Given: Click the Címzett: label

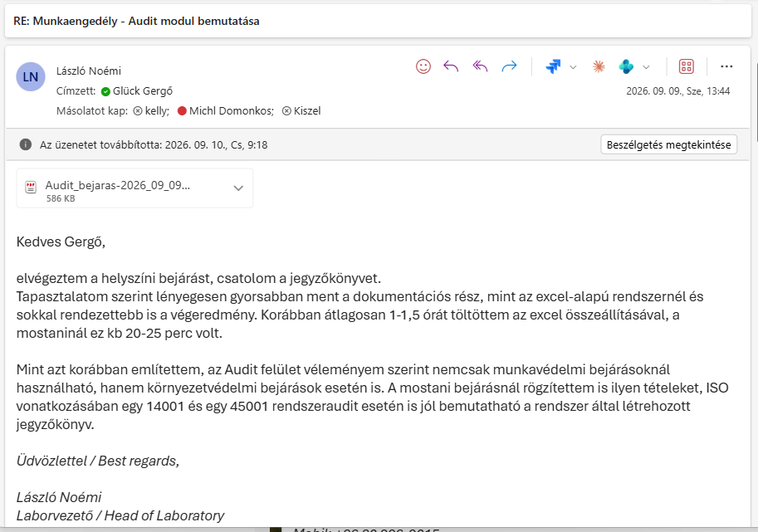Looking at the screenshot, I should [76, 90].
